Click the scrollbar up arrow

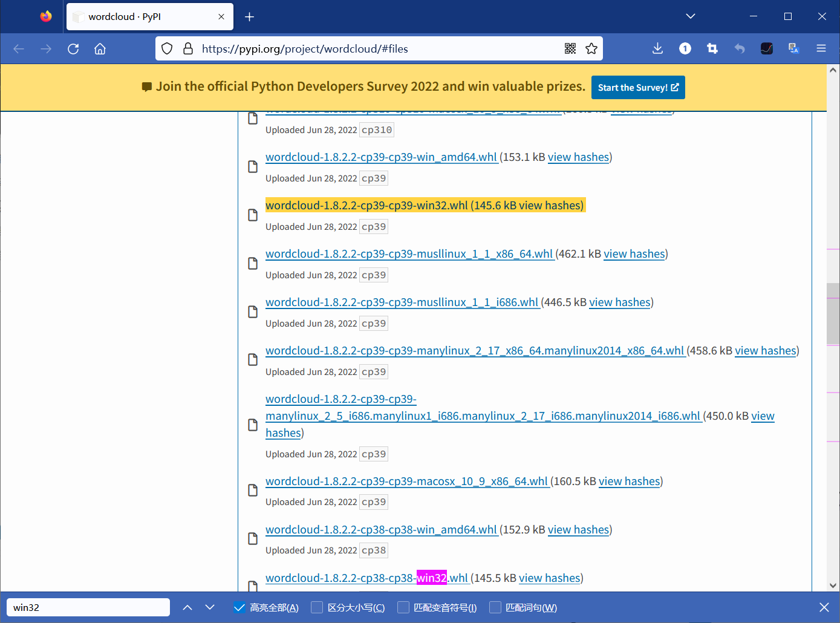coord(833,70)
